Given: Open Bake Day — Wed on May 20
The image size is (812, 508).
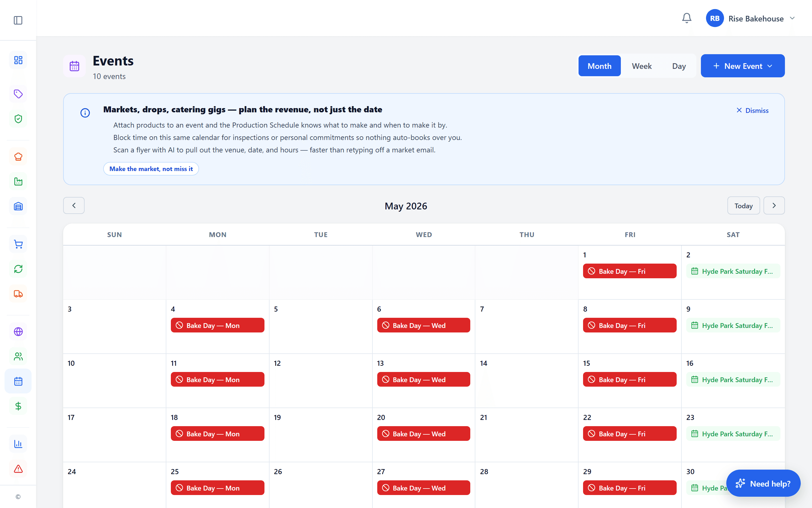Looking at the screenshot, I should (x=423, y=433).
